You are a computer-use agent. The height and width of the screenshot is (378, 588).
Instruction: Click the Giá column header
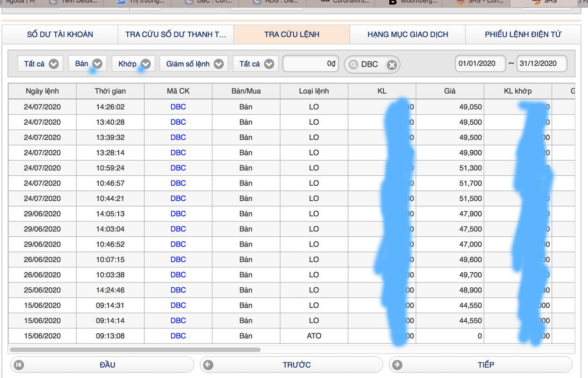click(450, 91)
